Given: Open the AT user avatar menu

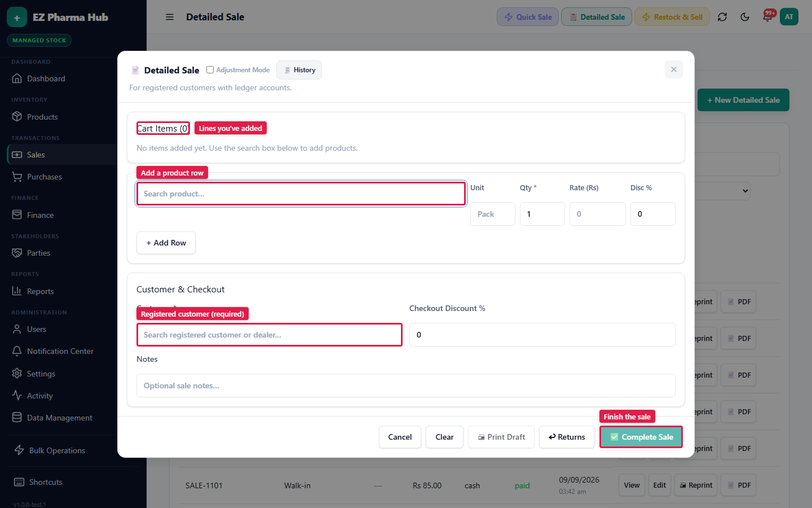Looking at the screenshot, I should coord(789,17).
